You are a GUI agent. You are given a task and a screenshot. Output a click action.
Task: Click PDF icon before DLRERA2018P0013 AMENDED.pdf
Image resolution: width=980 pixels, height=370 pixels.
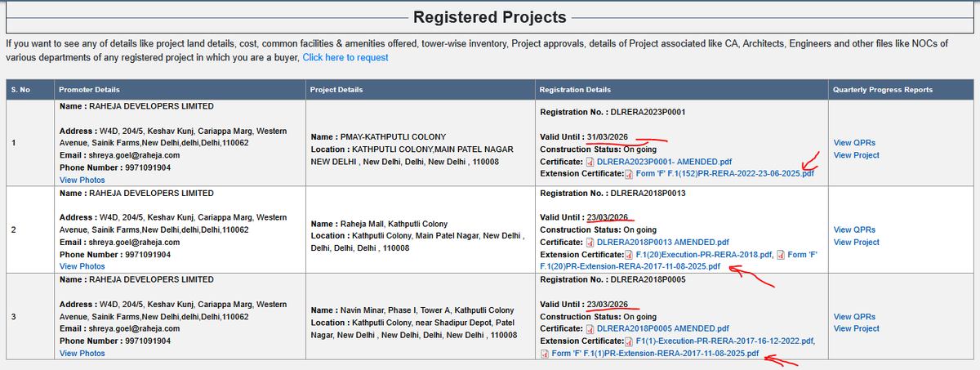click(590, 242)
